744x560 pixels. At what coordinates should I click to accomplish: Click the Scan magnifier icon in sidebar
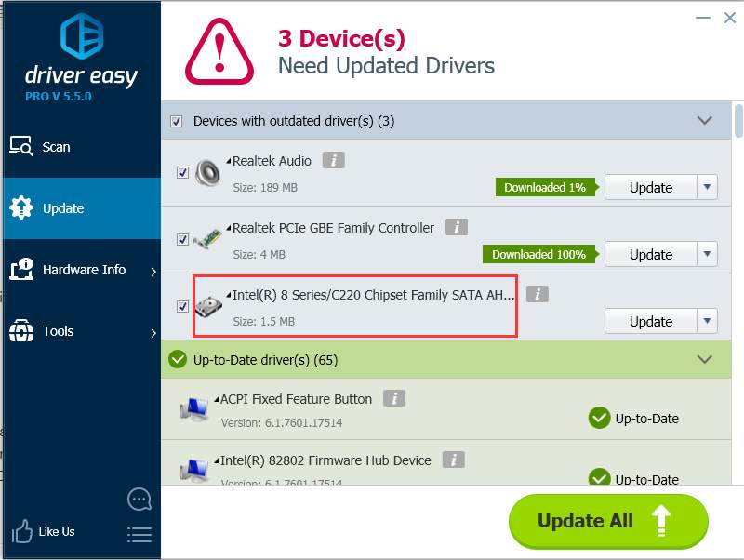21,146
